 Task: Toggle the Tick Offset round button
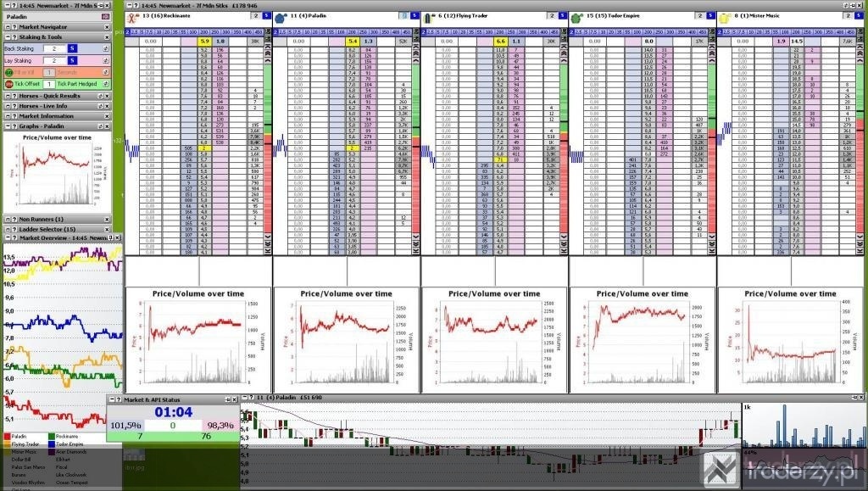click(8, 84)
